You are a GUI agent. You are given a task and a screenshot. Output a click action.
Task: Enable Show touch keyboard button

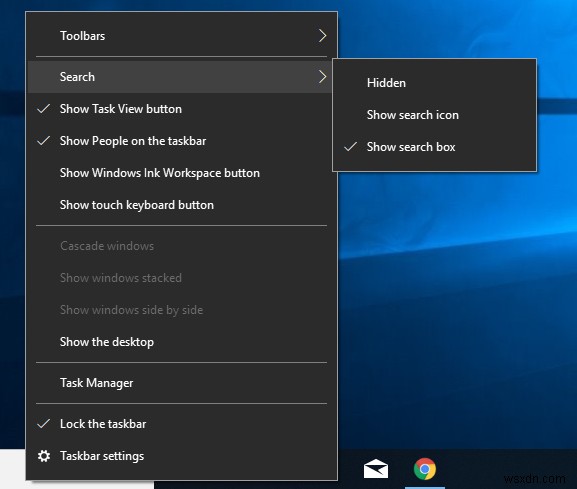point(182,205)
